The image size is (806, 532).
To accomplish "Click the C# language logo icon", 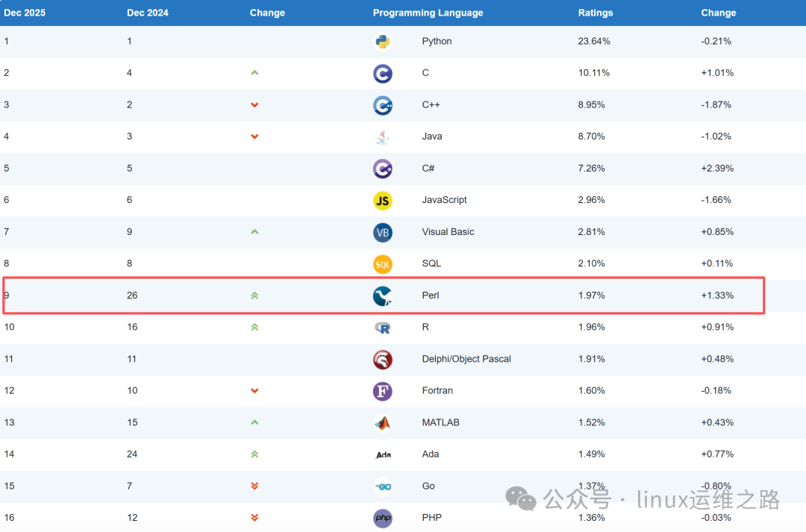I will pos(383,169).
